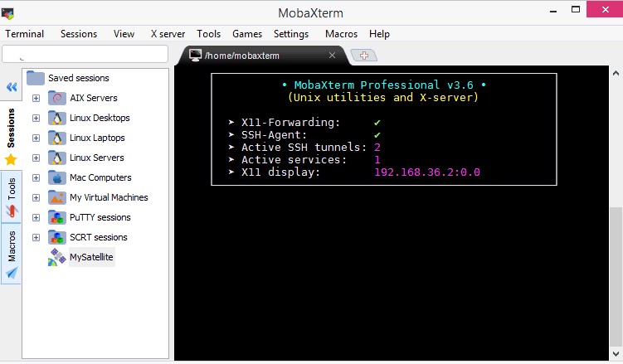Image resolution: width=623 pixels, height=364 pixels.
Task: Select the MySatellite session label
Action: pos(91,257)
